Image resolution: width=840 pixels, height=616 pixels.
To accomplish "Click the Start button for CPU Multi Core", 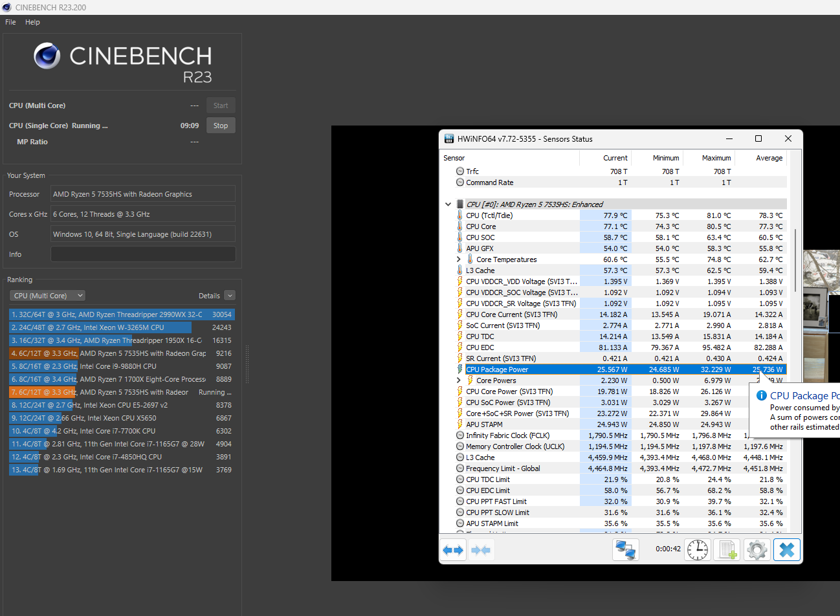I will pyautogui.click(x=221, y=105).
